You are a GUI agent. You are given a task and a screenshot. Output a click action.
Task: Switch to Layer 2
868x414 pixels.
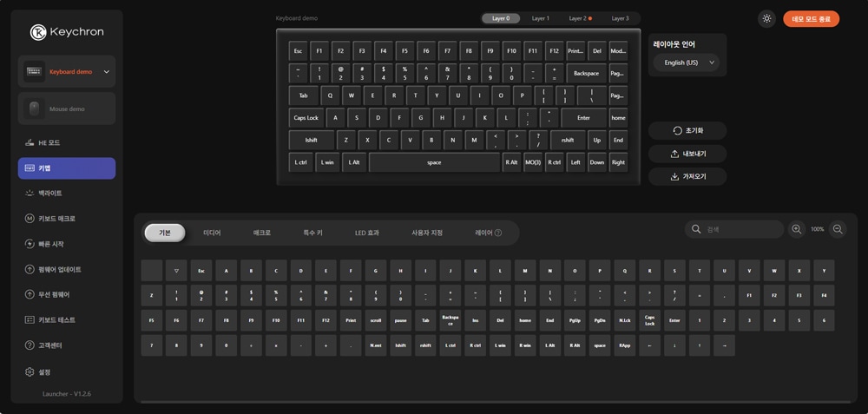point(579,18)
